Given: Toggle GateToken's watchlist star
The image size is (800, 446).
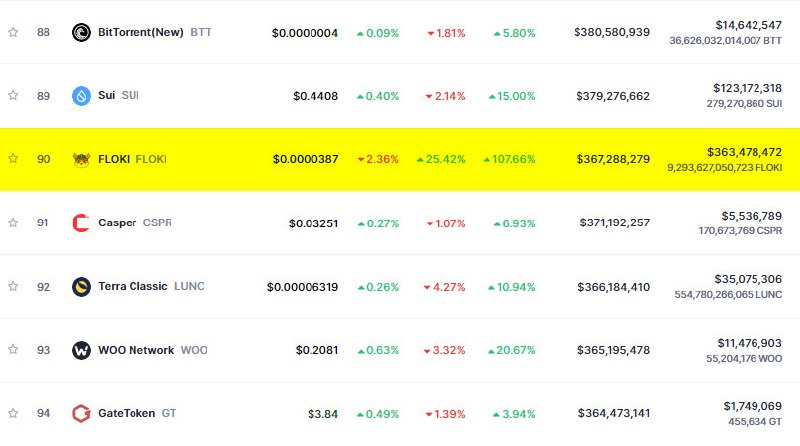Looking at the screenshot, I should [13, 413].
